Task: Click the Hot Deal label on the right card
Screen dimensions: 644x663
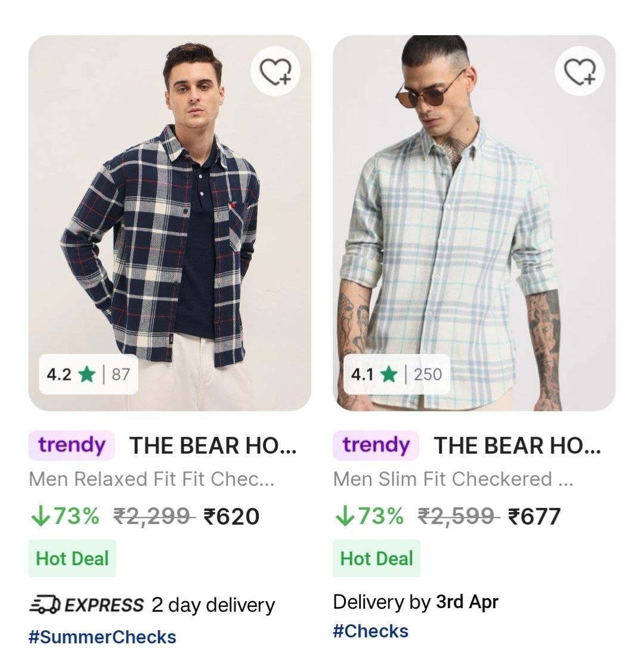Action: coord(376,558)
